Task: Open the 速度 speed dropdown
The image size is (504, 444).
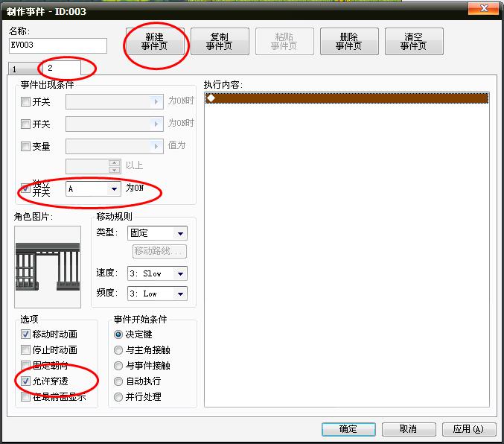Action: [x=157, y=274]
